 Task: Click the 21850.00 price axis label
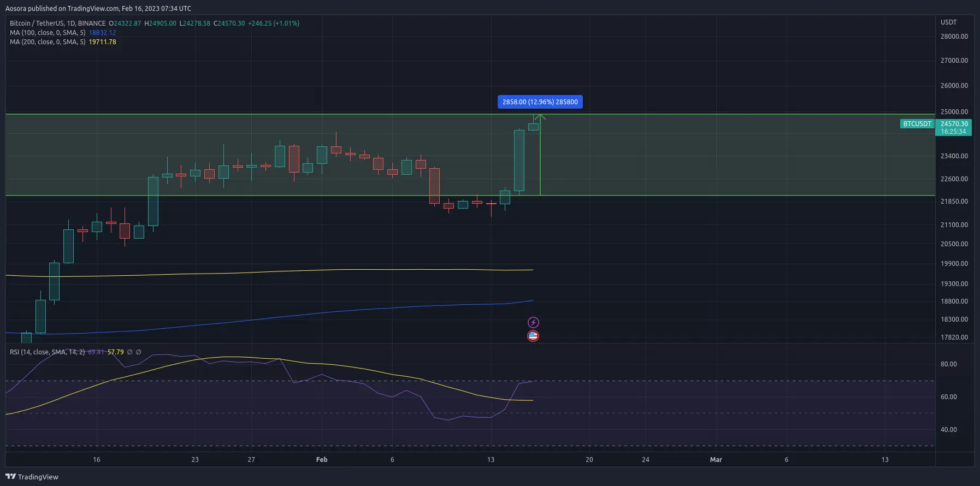pyautogui.click(x=954, y=201)
